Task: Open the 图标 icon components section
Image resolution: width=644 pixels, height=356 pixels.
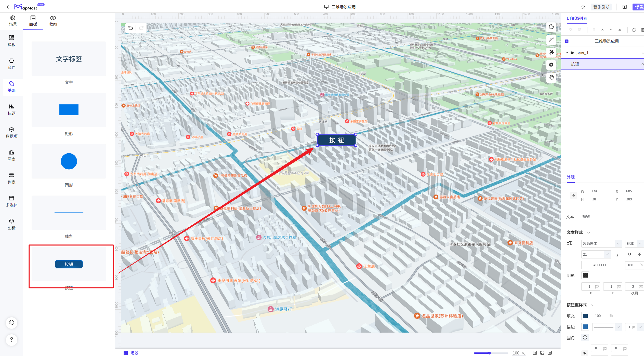Action: [11, 224]
